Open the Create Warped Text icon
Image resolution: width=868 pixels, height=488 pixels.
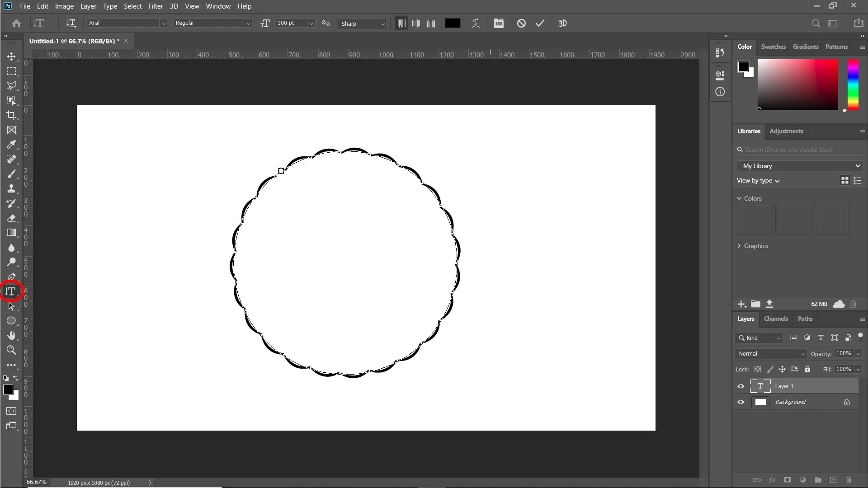click(x=476, y=23)
